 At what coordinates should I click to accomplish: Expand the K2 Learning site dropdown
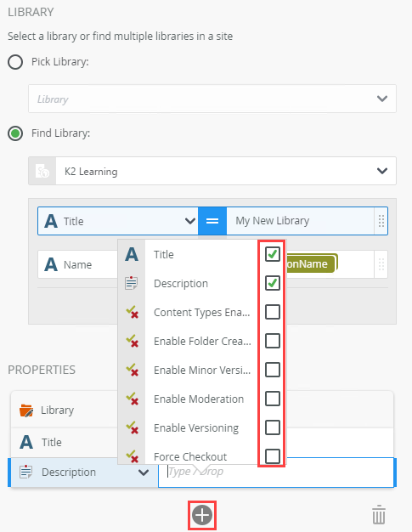click(382, 171)
